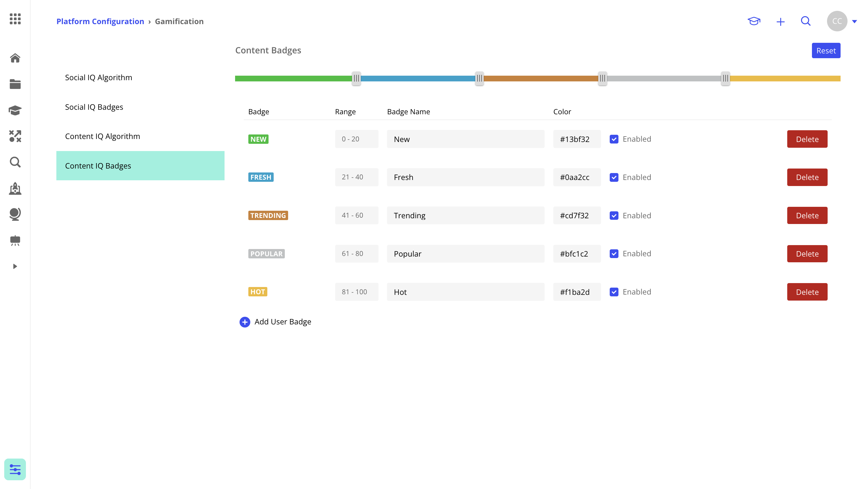Click the first slider handle between green and blue

point(356,78)
